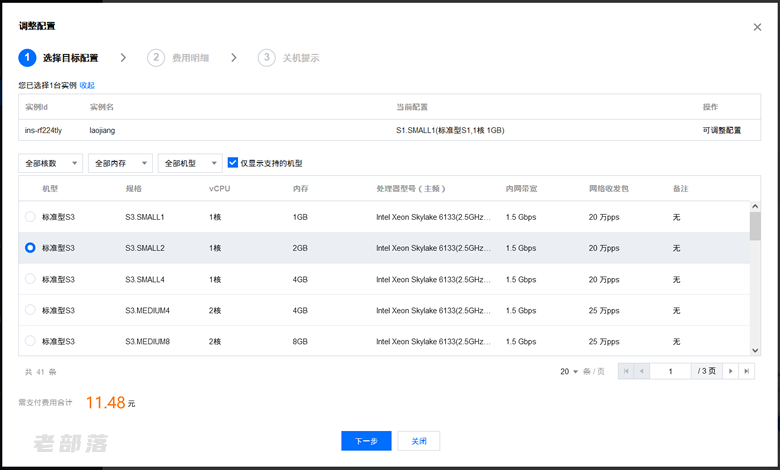Click the /3 页 total pages label
This screenshot has height=470, width=780.
[x=706, y=371]
